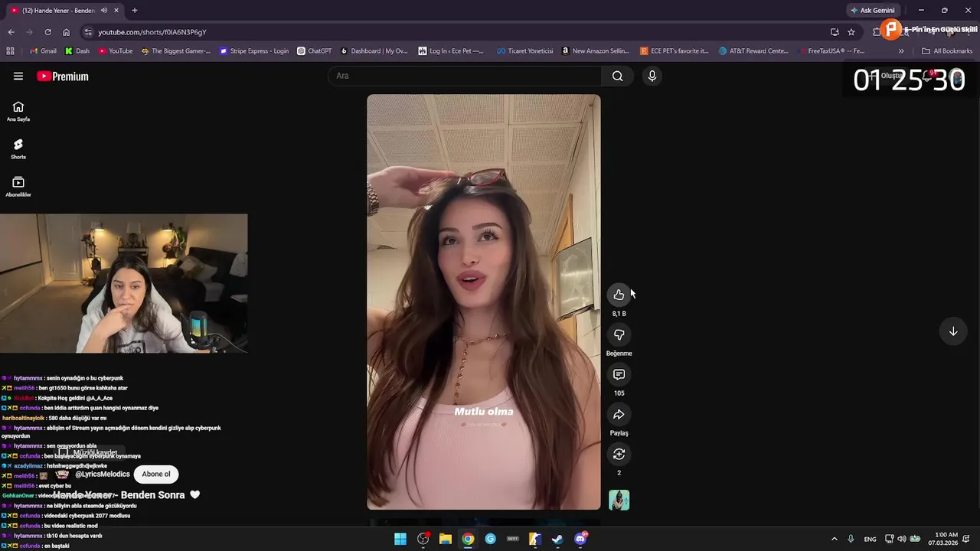The height and width of the screenshot is (551, 980).
Task: Open Dash bookmark
Action: [x=77, y=51]
